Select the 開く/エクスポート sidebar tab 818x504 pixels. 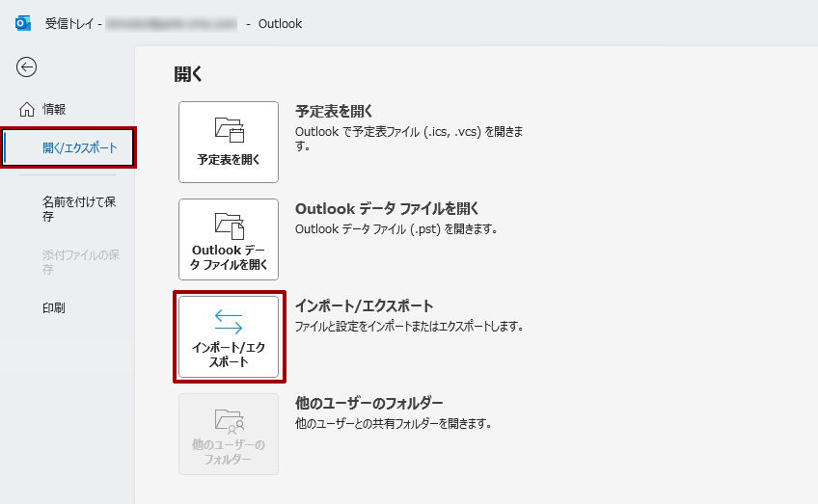point(79,147)
